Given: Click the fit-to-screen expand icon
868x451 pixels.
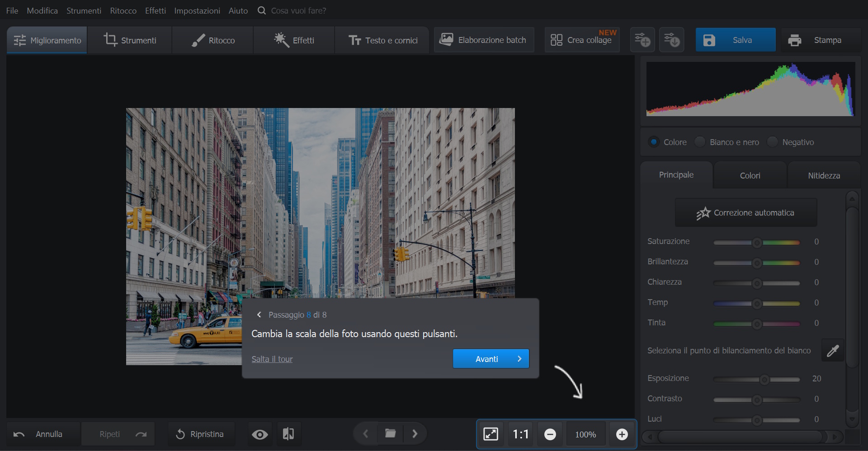Looking at the screenshot, I should point(491,434).
